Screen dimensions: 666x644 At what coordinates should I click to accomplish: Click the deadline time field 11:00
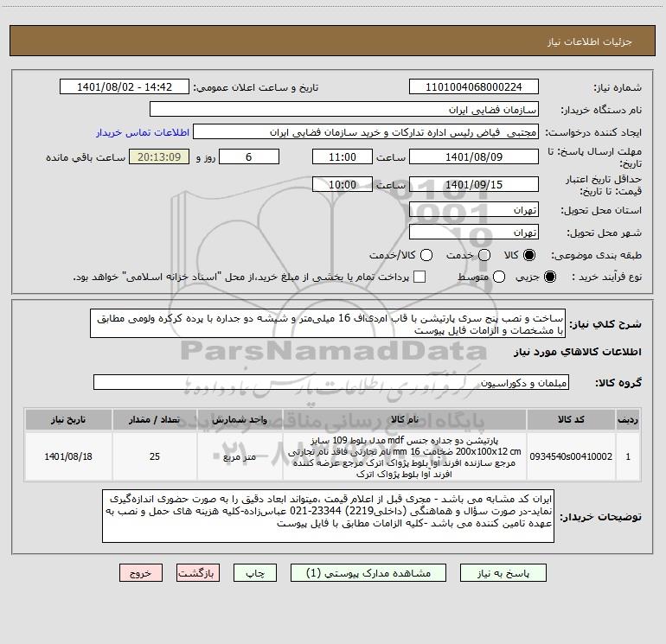343,156
